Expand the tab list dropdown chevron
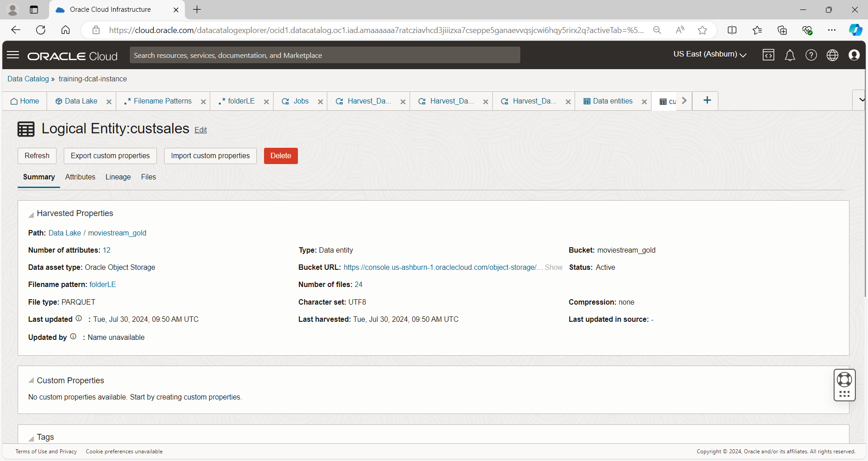The image size is (868, 461). 861,100
